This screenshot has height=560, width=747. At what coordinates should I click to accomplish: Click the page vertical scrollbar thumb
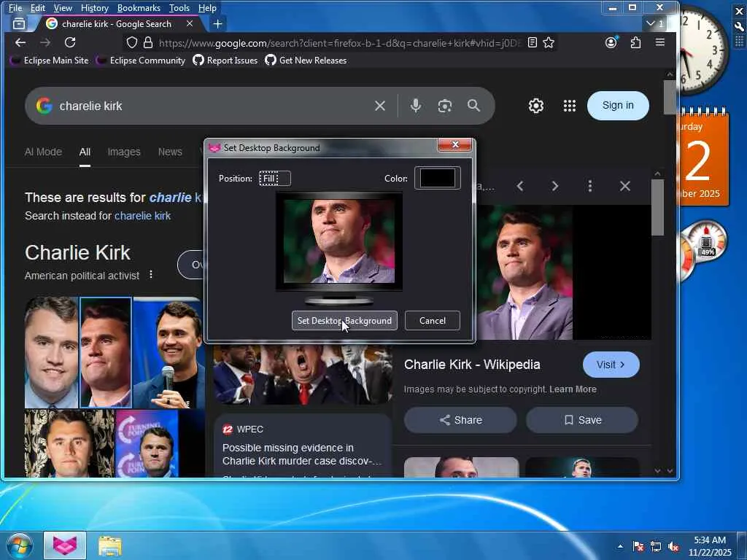pyautogui.click(x=670, y=98)
